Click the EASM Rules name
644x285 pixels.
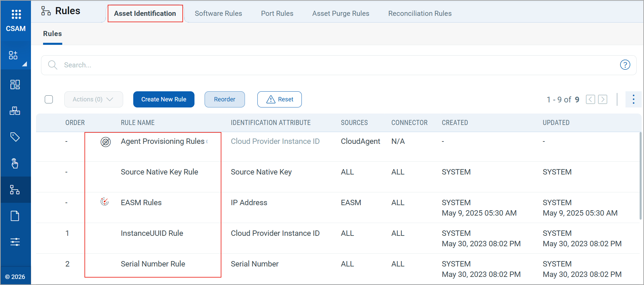[141, 202]
